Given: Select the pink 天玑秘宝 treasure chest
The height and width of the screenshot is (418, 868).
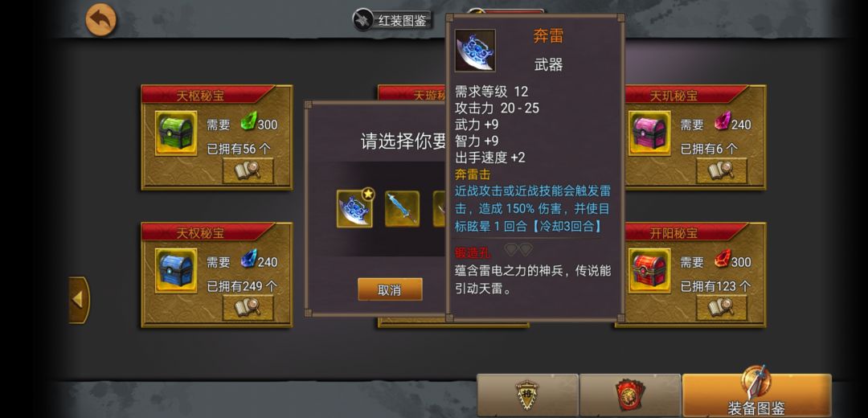Looking at the screenshot, I should [649, 133].
